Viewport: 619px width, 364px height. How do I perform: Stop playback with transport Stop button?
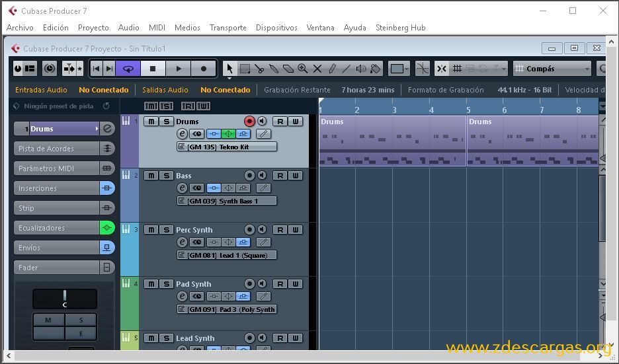153,69
